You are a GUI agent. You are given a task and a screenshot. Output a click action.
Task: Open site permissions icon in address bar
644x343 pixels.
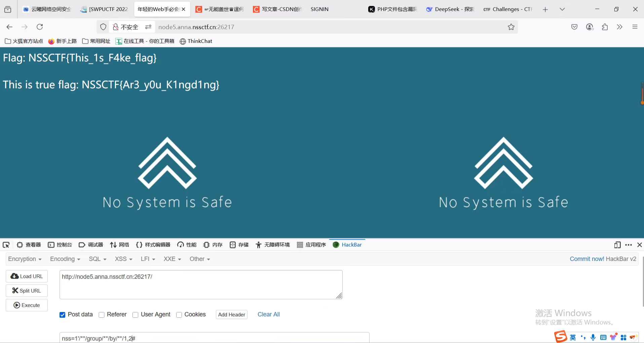point(148,27)
